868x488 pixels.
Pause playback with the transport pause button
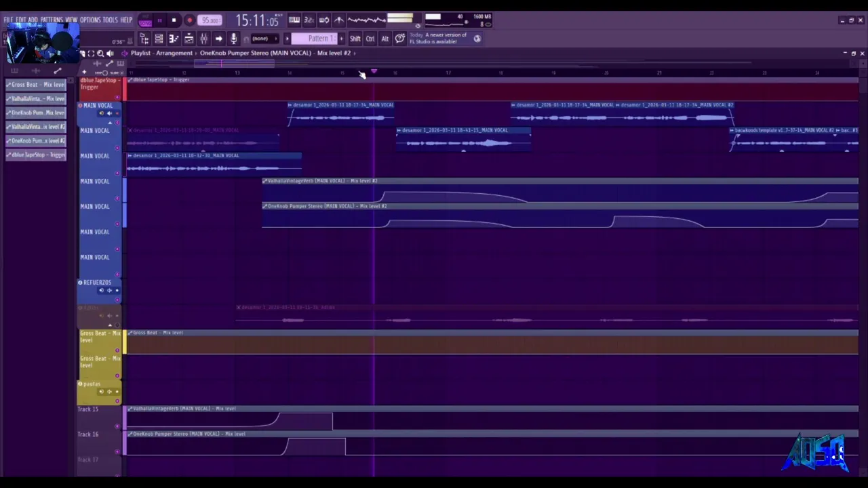tap(159, 20)
